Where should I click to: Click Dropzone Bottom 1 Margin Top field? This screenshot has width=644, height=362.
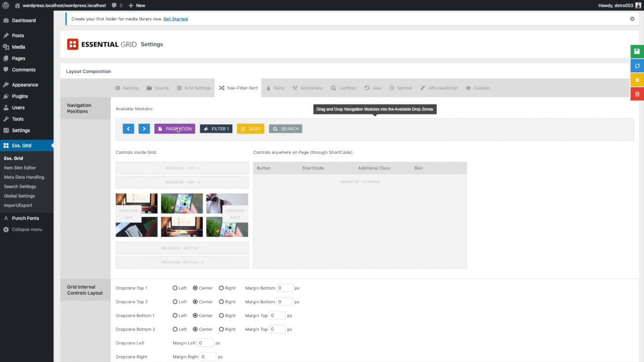click(277, 316)
